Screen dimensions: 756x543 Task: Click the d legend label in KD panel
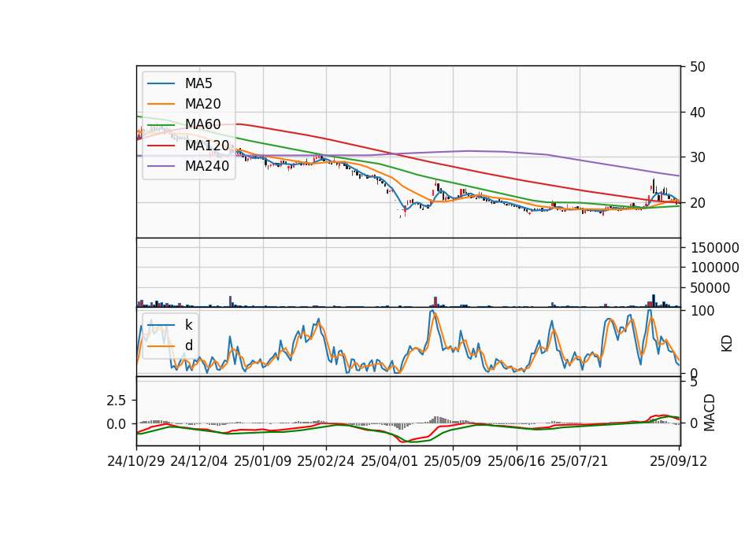coord(189,345)
